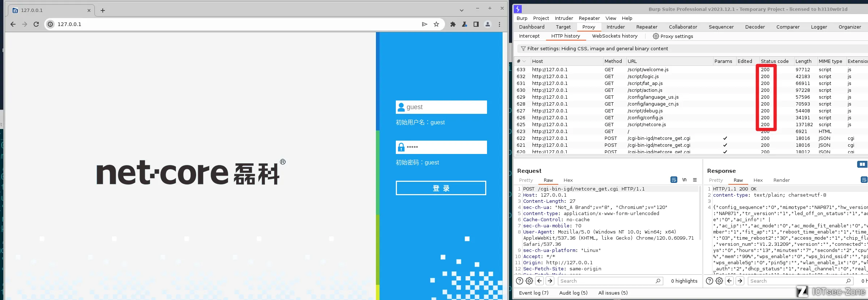Open the Event log (7)
The image size is (868, 300).
[x=534, y=293]
